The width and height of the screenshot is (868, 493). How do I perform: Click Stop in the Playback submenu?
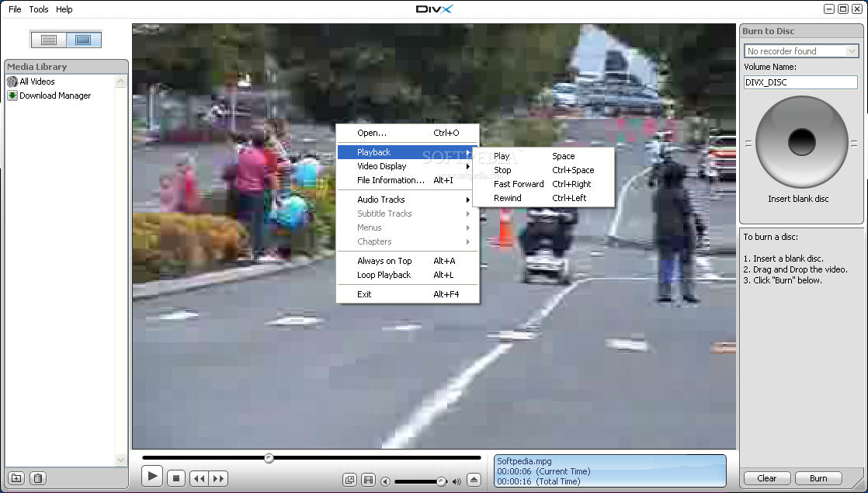pos(543,170)
